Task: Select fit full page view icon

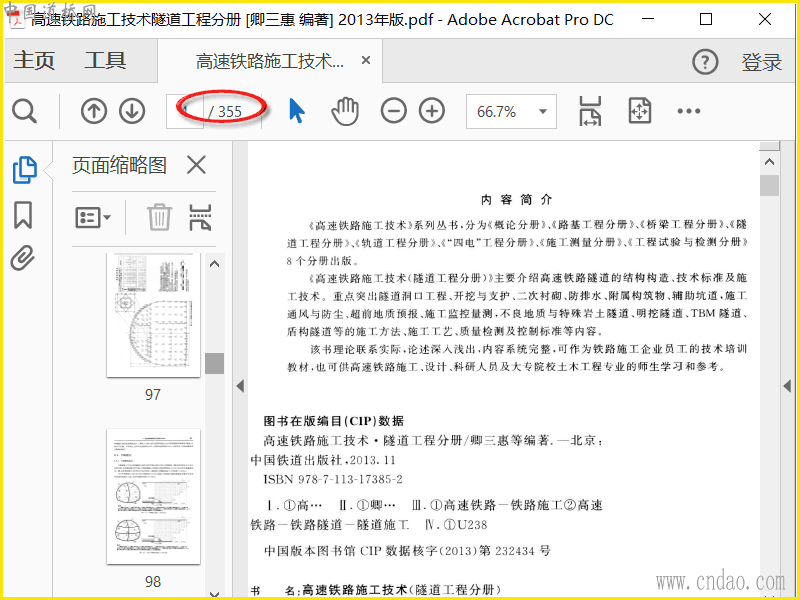Action: pyautogui.click(x=640, y=111)
